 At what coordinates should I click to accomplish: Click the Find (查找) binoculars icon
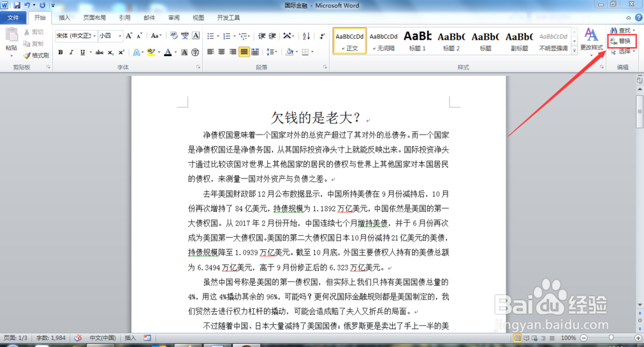[x=614, y=30]
